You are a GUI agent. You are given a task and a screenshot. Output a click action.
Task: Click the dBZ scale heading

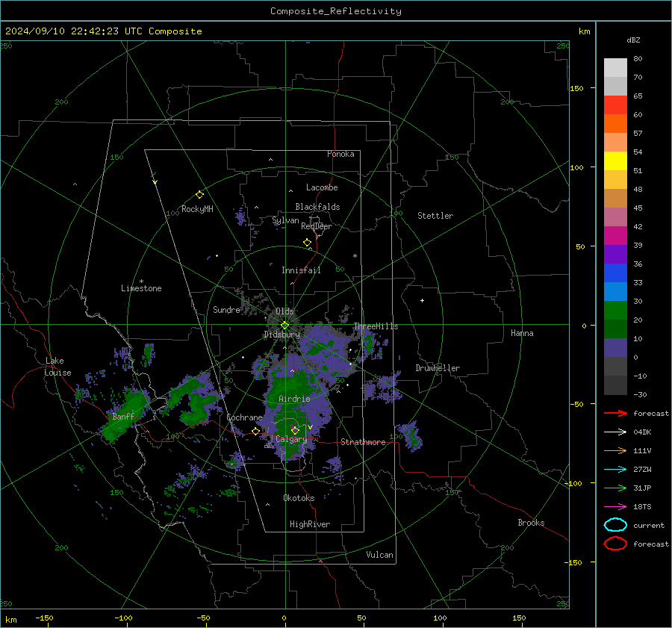pyautogui.click(x=633, y=40)
